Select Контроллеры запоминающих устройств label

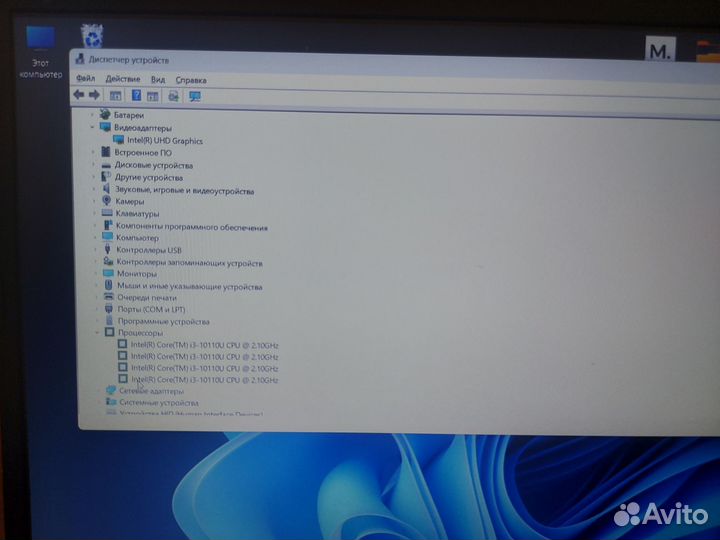[x=189, y=262]
